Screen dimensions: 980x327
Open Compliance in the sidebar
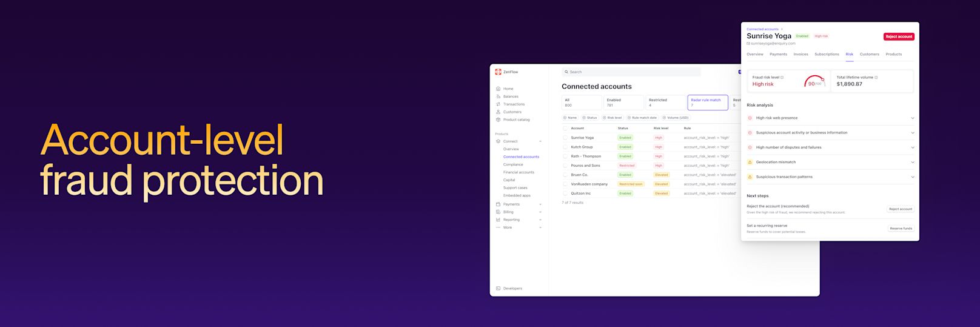pos(513,164)
